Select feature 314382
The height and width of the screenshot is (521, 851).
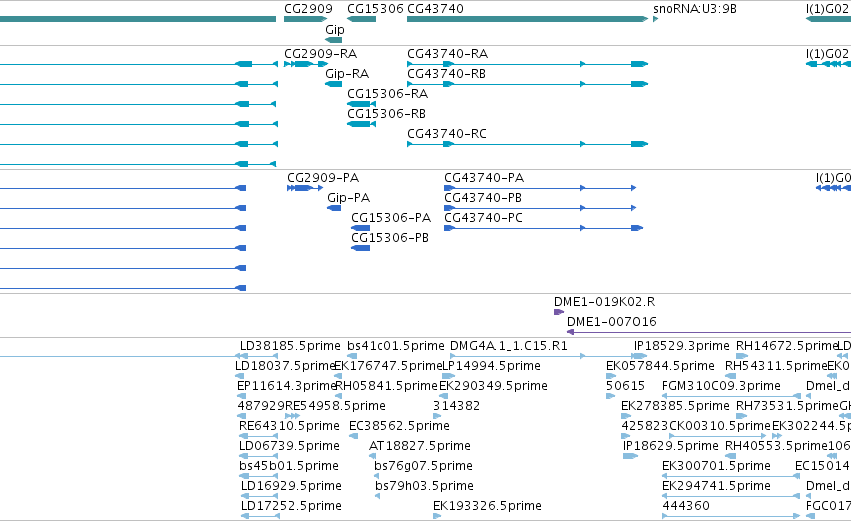click(456, 406)
